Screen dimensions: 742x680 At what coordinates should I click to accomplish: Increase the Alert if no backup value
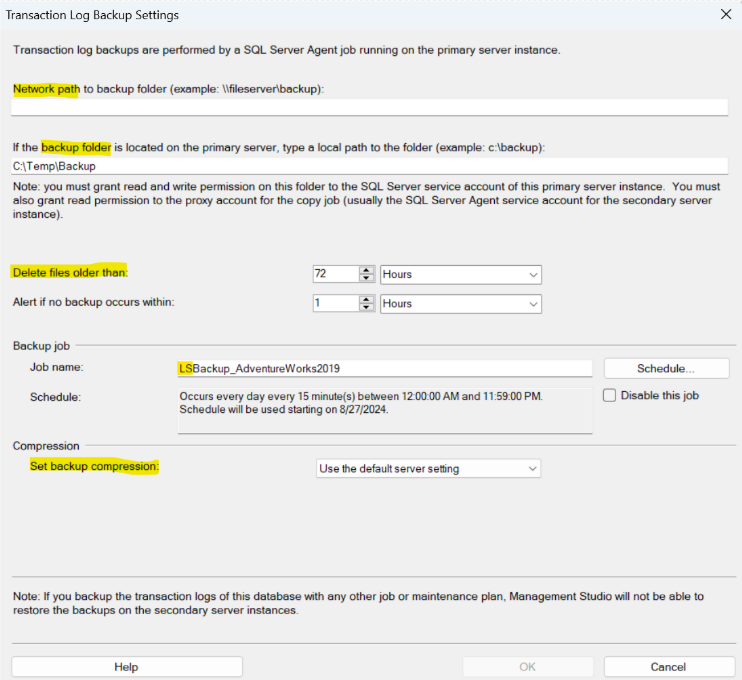tap(367, 299)
